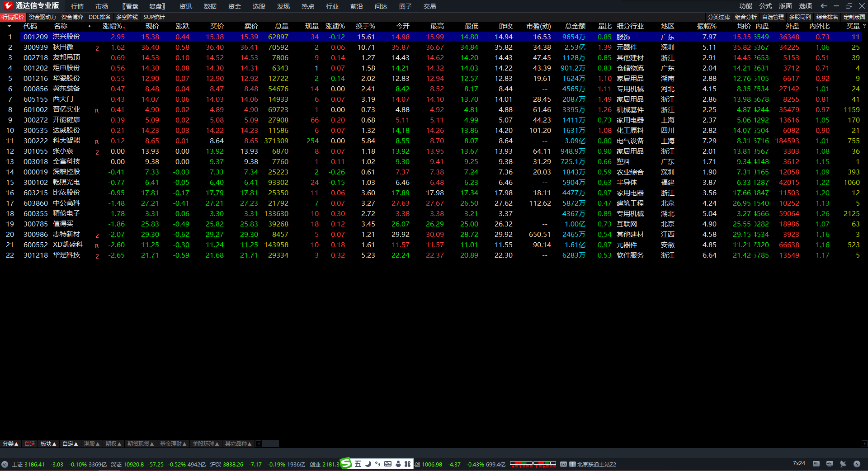Expand the 板块 sector menu
The height and width of the screenshot is (471, 868).
pos(48,444)
